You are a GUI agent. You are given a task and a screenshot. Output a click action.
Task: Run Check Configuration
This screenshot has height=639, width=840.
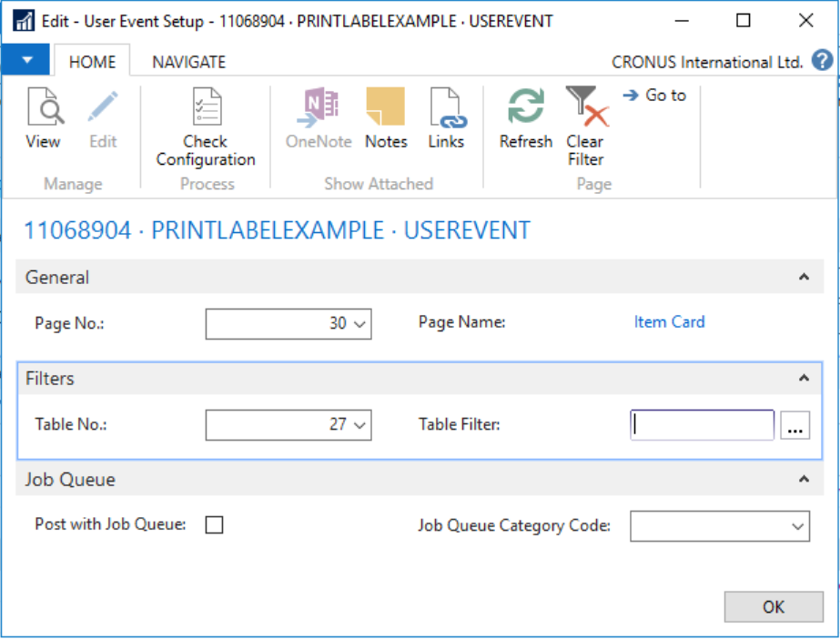206,127
